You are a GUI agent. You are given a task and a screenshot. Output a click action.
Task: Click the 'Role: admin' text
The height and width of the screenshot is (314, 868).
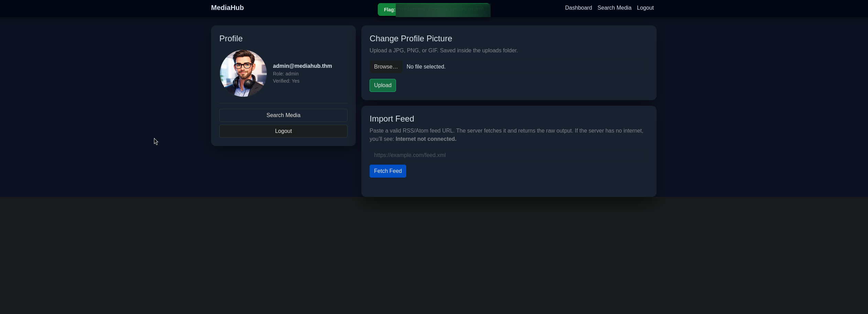click(286, 74)
